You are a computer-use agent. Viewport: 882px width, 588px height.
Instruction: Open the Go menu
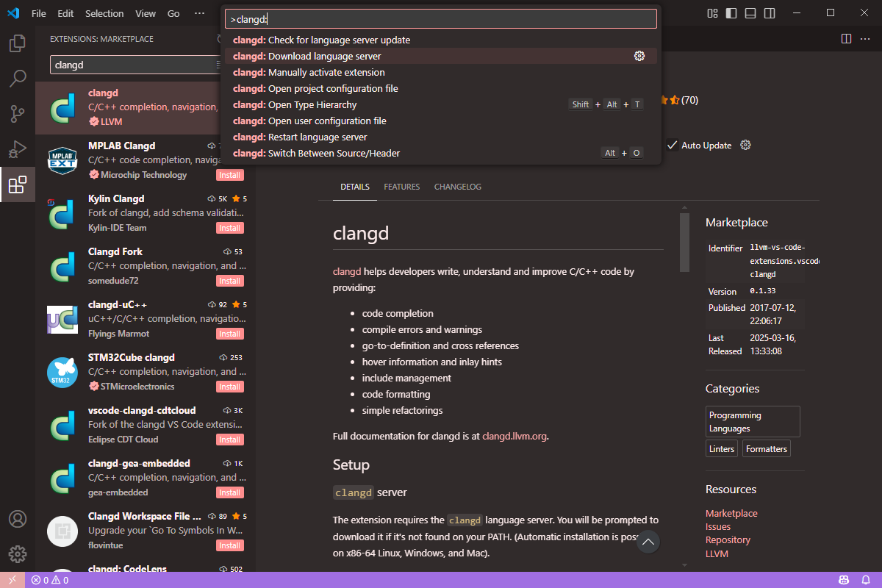[173, 13]
